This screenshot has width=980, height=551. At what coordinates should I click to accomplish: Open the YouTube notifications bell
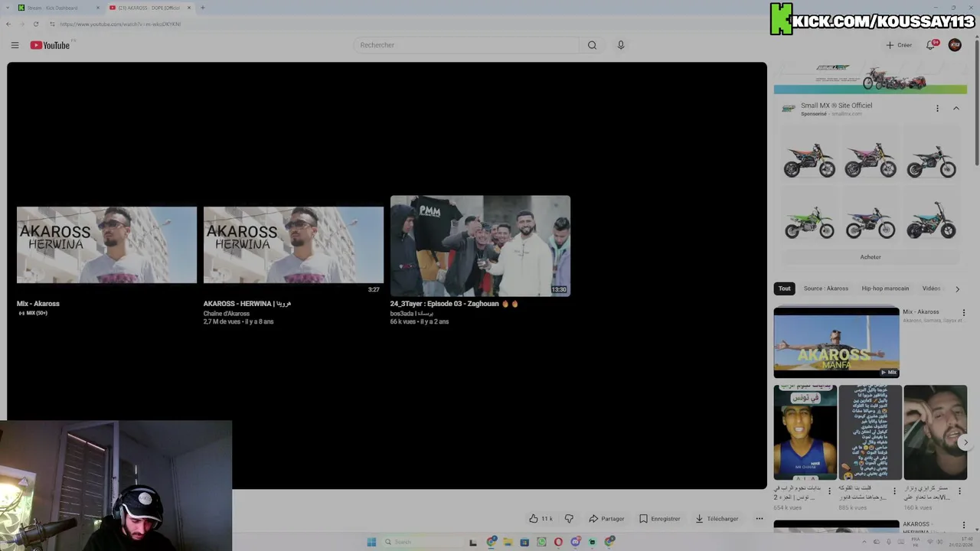(931, 45)
